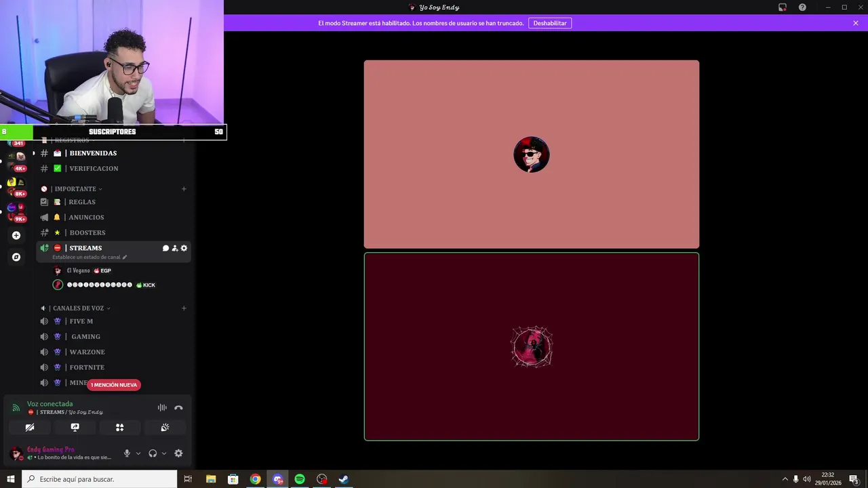
Task: Switch to Discord on the taskbar
Action: click(277, 479)
